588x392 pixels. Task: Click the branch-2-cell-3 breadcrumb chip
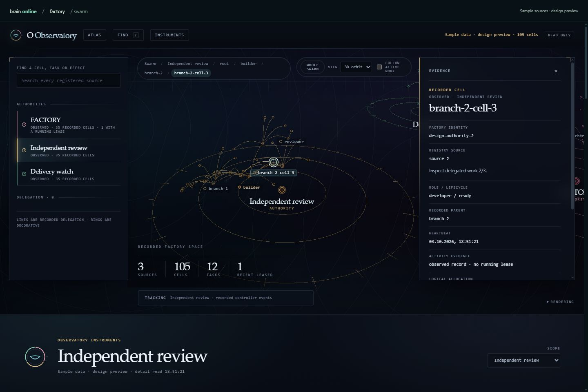pyautogui.click(x=191, y=73)
